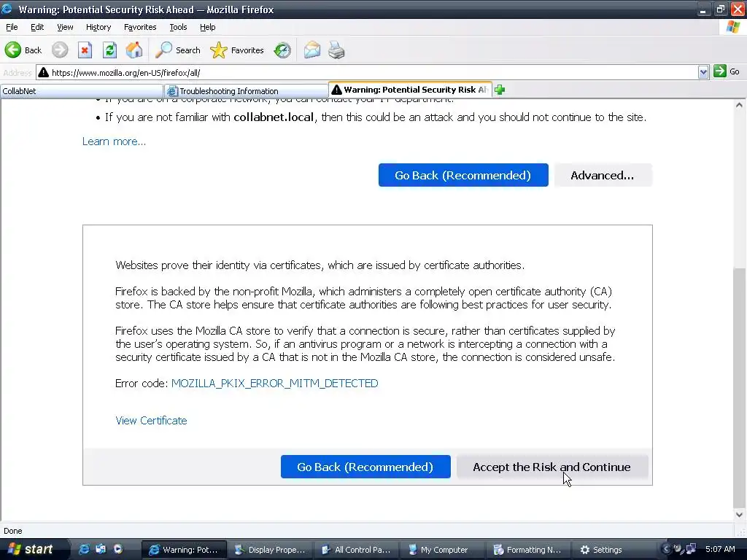
Task: Open the Tools menu
Action: pos(178,27)
